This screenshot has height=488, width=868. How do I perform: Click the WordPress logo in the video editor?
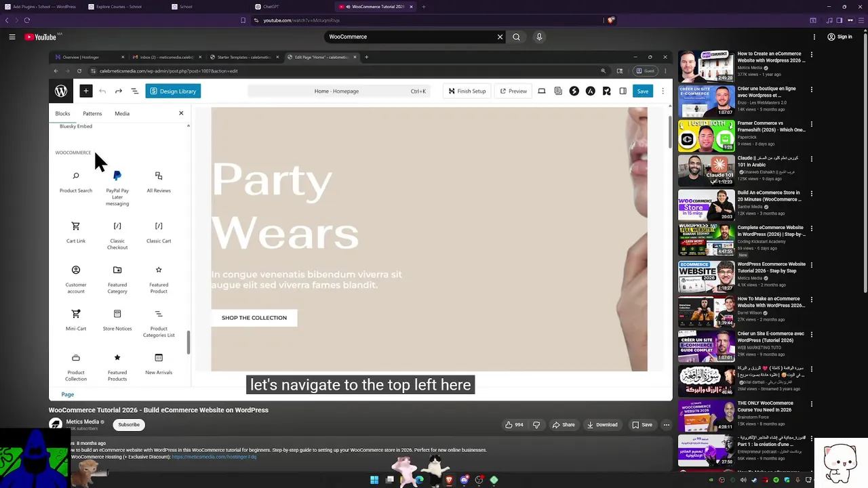tap(61, 91)
